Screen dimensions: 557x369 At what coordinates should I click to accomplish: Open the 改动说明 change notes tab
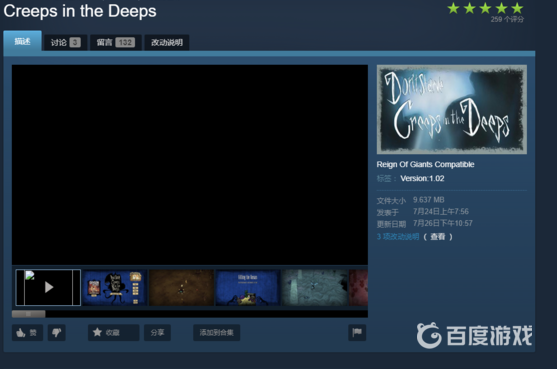167,43
